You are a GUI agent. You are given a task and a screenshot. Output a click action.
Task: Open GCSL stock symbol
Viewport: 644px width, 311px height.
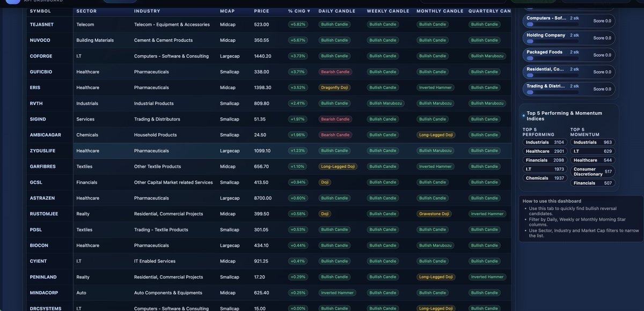coord(36,182)
